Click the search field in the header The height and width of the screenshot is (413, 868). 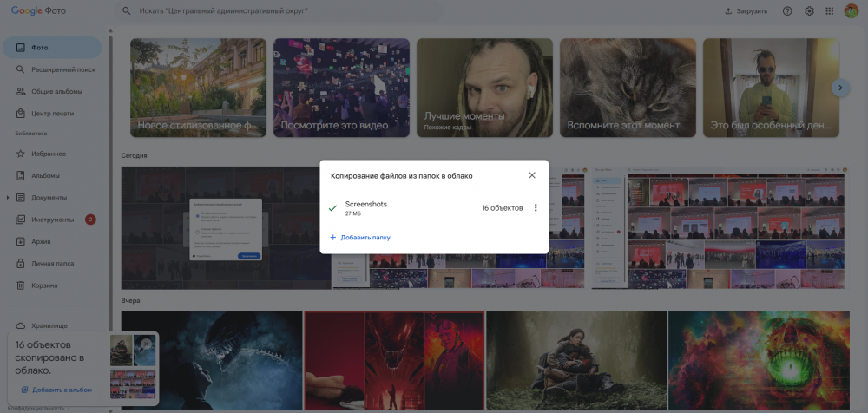tap(279, 11)
